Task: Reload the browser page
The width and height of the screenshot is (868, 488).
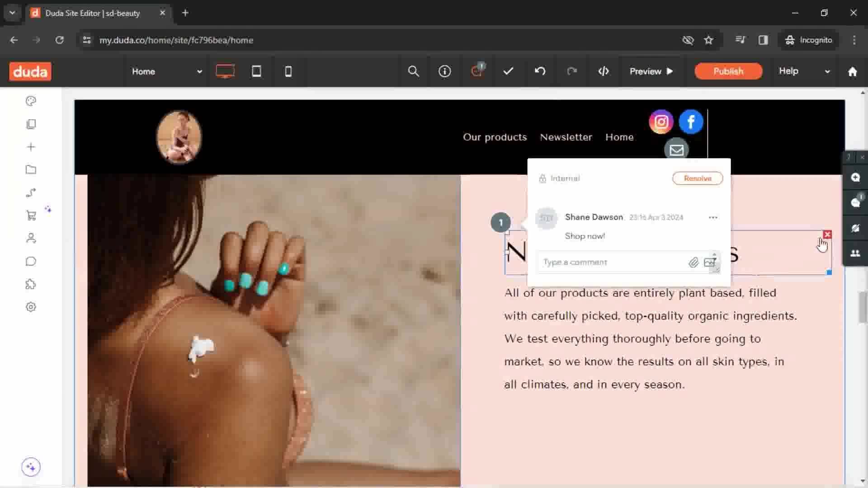Action: (x=59, y=40)
